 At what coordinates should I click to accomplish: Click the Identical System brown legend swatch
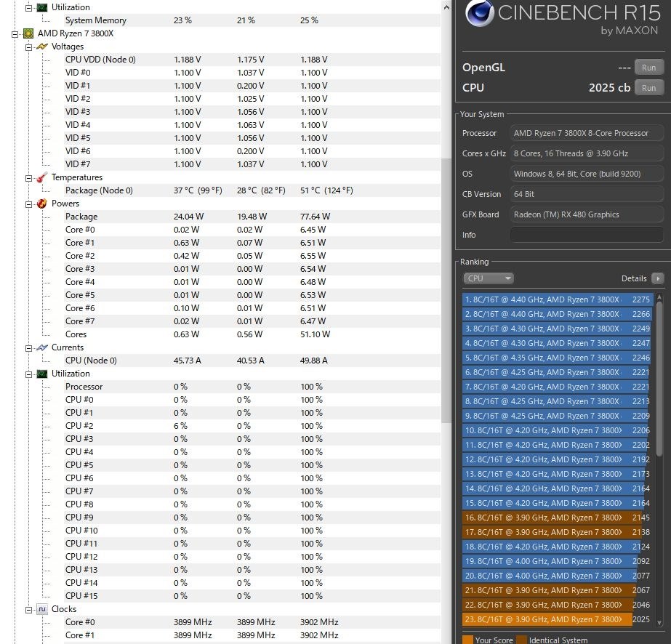tap(521, 640)
